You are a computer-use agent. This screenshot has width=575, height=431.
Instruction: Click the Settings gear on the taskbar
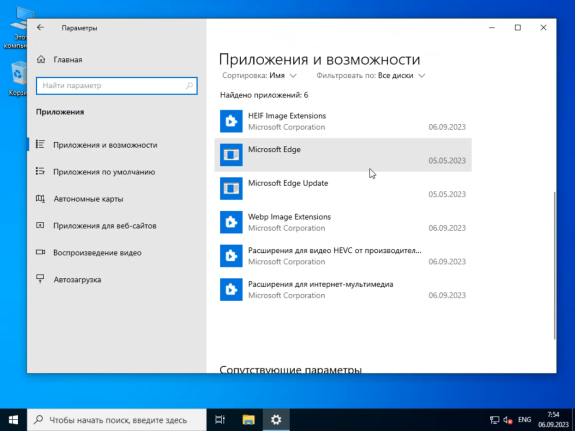276,420
